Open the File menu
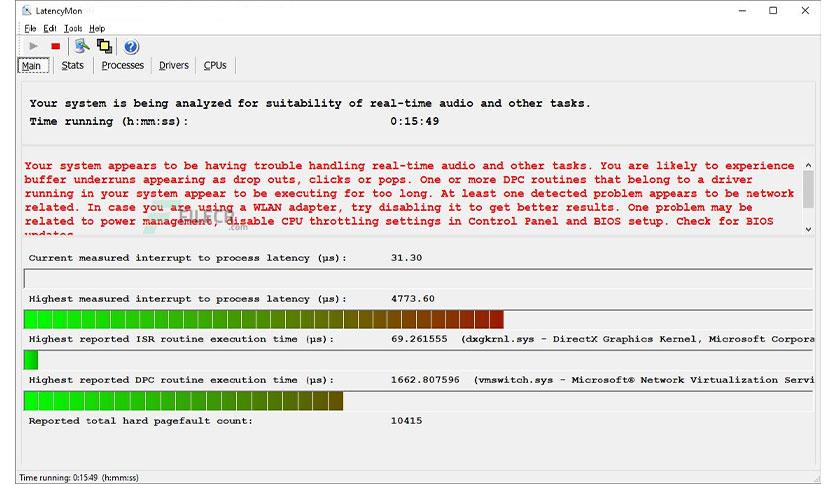Screen dimensions: 836x484 (30, 28)
